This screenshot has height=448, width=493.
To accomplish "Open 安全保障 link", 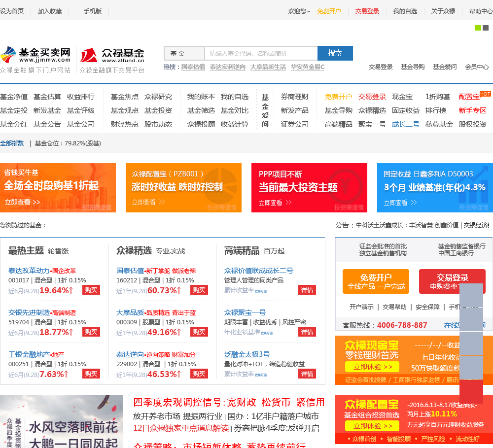I will click(427, 307).
